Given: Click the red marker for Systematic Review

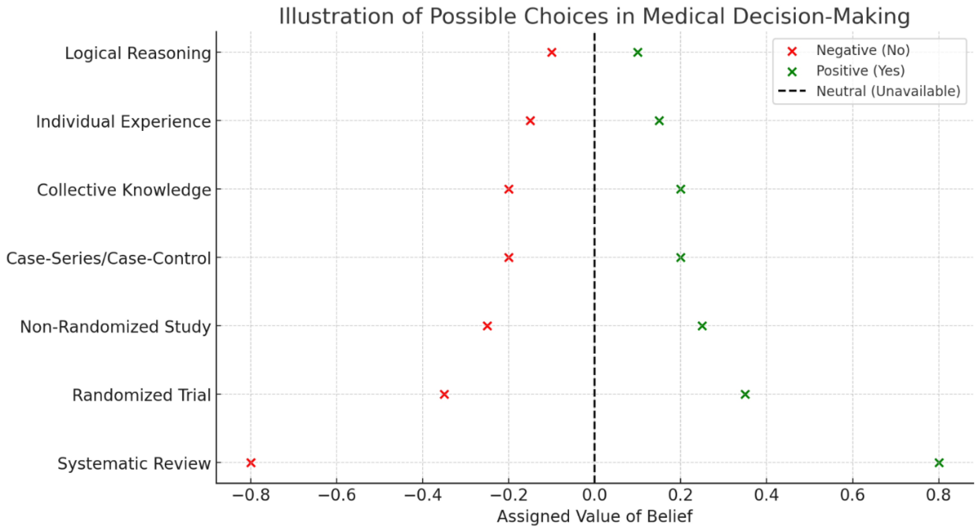Looking at the screenshot, I should coord(251,463).
